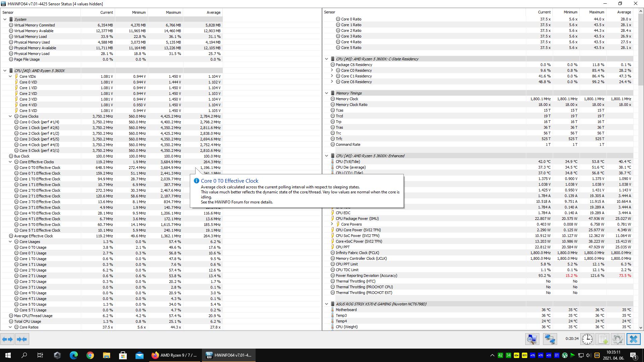Click the Core 0 VID lightning icon

click(16, 82)
